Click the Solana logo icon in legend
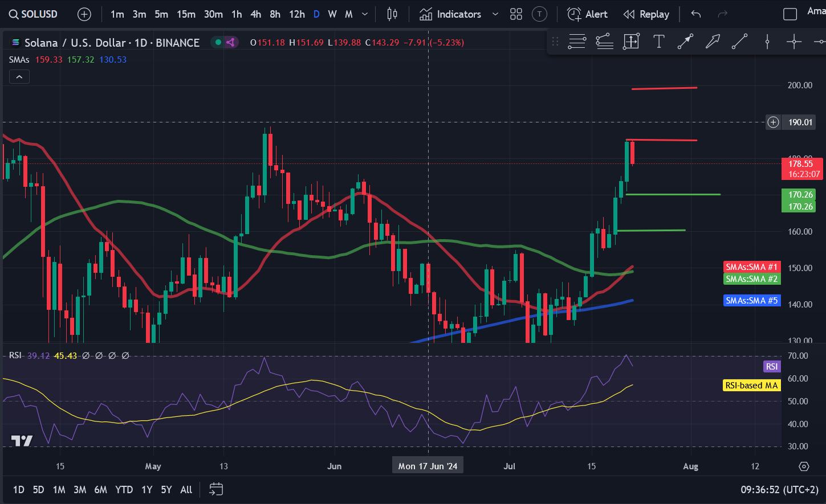826x504 pixels. coord(15,43)
